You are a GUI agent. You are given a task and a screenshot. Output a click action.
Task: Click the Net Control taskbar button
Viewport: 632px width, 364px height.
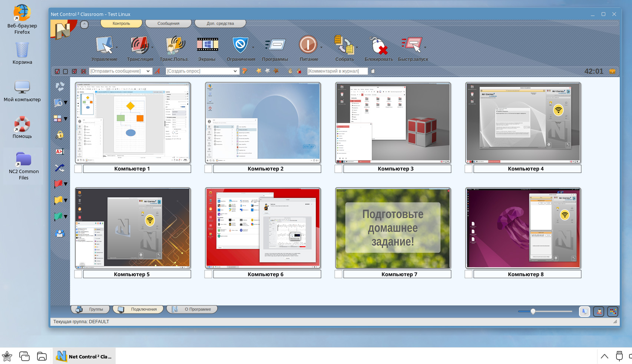point(84,357)
